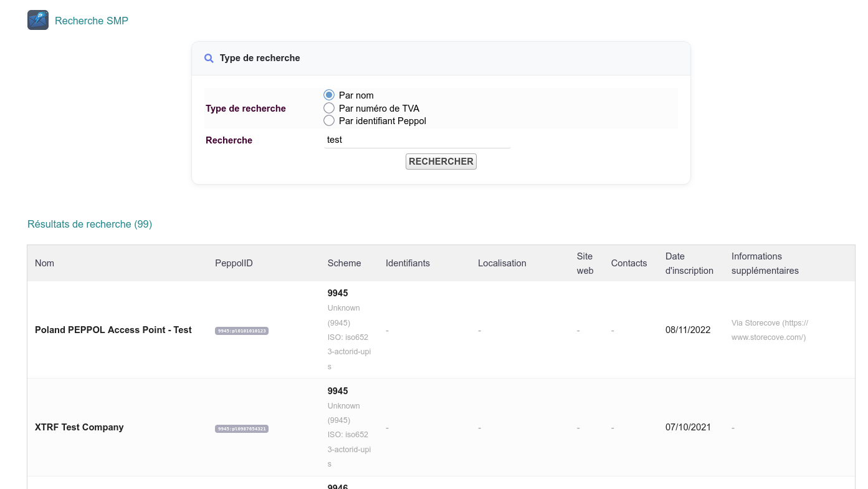The image size is (868, 489).
Task: Click the magnifying glass search icon
Action: tap(209, 58)
